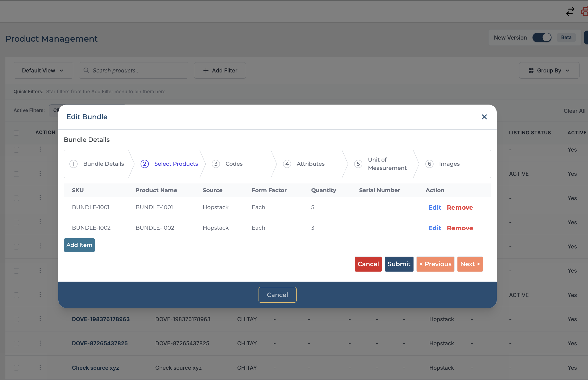Click the Add Item button
Image resolution: width=588 pixels, height=380 pixels.
click(x=79, y=245)
